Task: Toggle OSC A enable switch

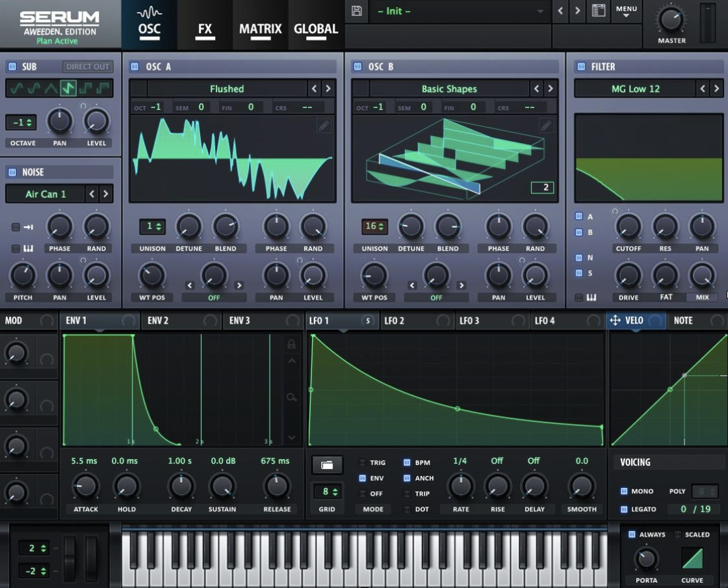Action: pyautogui.click(x=135, y=66)
